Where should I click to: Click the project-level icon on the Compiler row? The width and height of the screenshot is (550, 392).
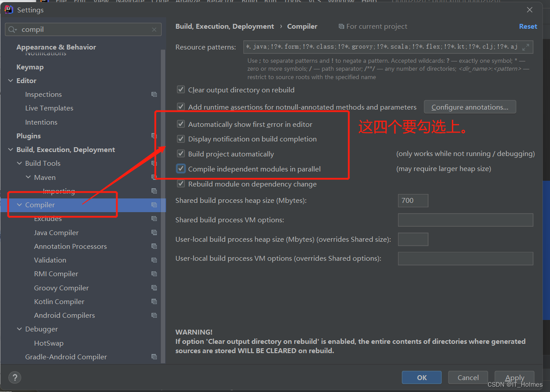point(154,205)
